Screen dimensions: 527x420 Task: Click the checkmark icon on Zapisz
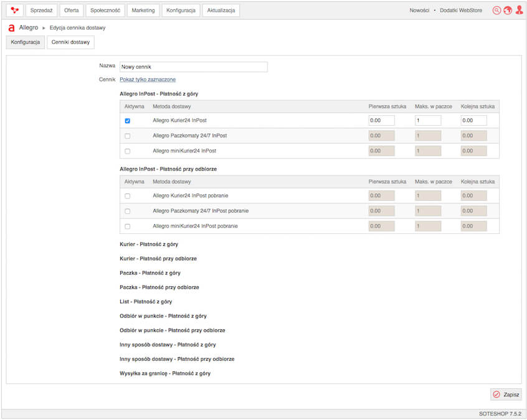tap(496, 394)
